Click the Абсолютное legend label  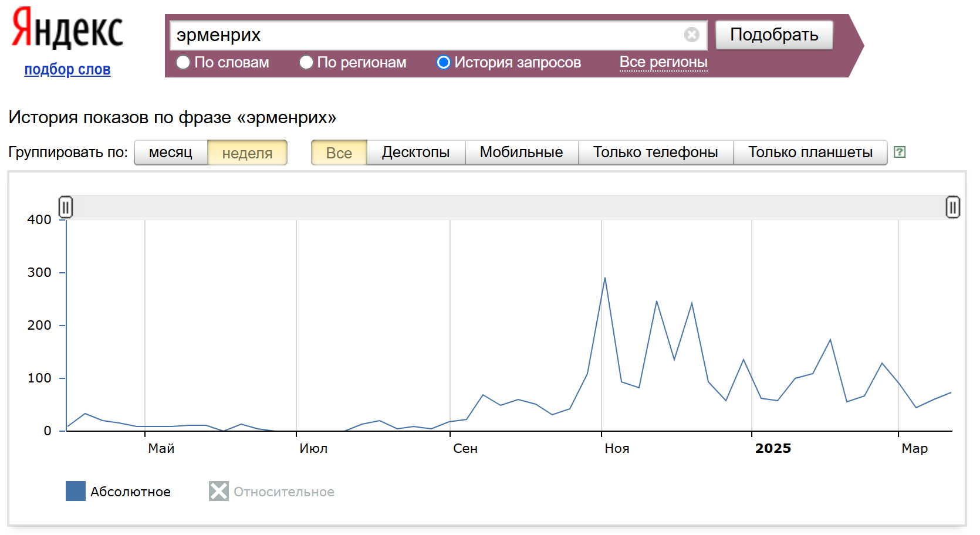pos(130,492)
